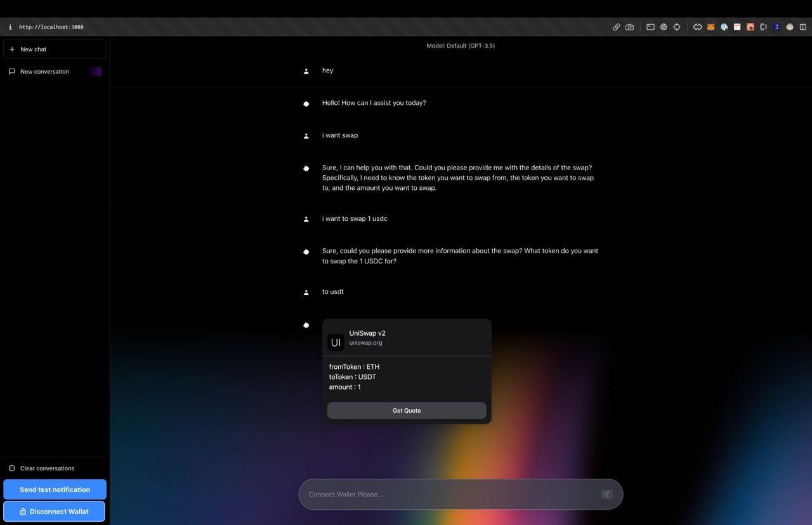Screen dimensions: 812x525
Task: Click the 'fromToken : ETH' line
Action: point(354,367)
